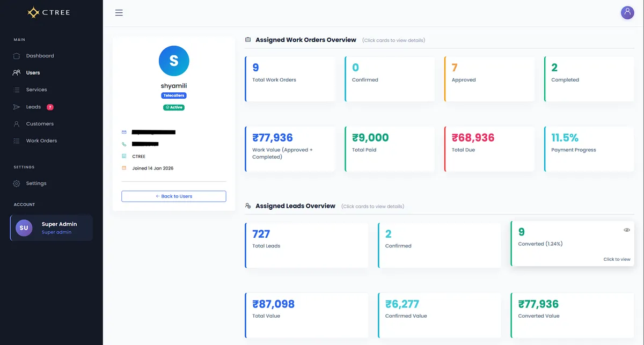Click the company building icon
The width and height of the screenshot is (644, 345).
coord(124,156)
